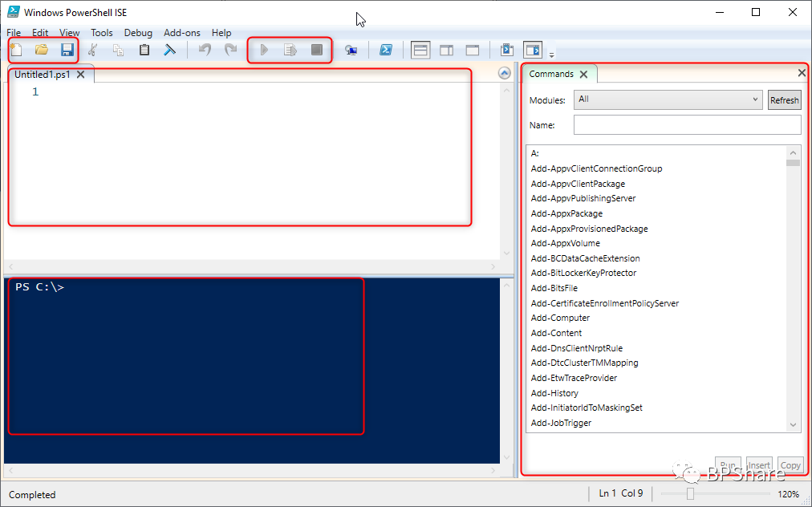The image size is (812, 507).
Task: Open the toolbar overflow options arrow
Action: point(552,55)
